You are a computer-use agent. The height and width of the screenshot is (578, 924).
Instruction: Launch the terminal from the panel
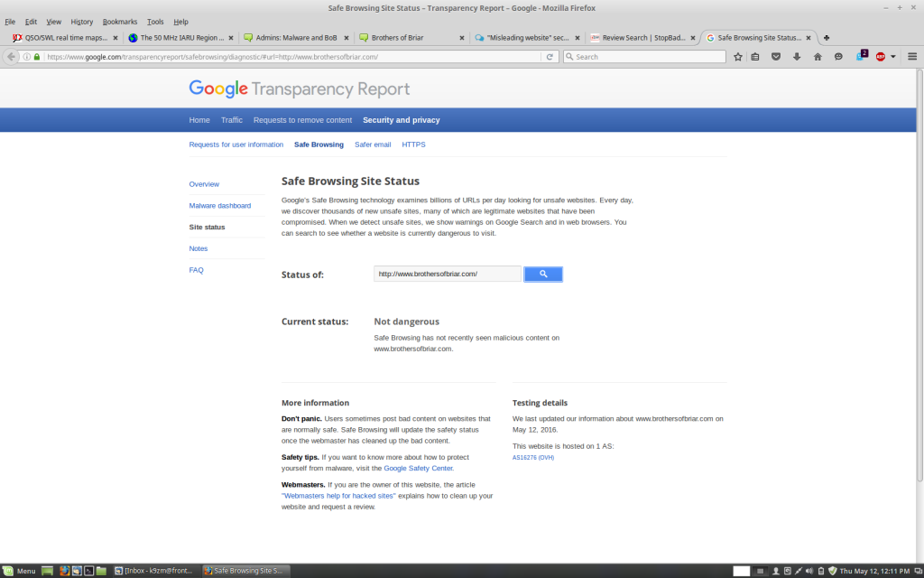(89, 571)
